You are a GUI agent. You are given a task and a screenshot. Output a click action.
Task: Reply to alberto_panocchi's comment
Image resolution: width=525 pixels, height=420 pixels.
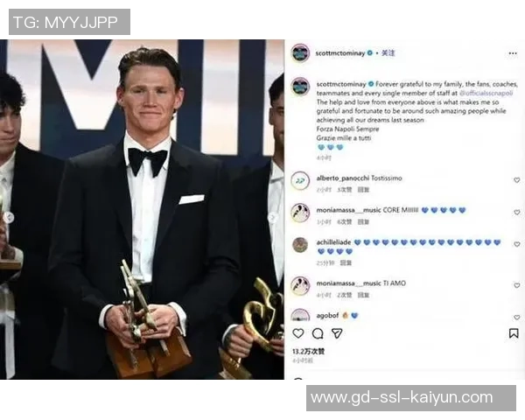[x=363, y=190]
